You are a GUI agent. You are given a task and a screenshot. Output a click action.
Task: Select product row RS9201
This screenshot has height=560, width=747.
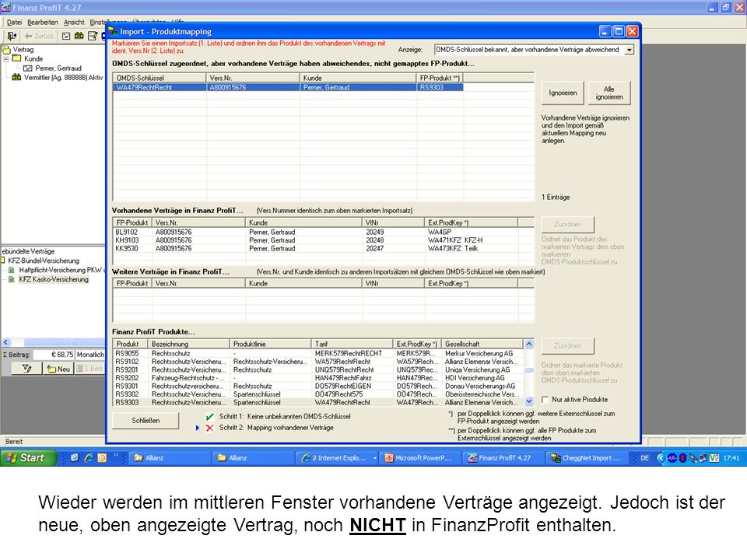click(318, 369)
